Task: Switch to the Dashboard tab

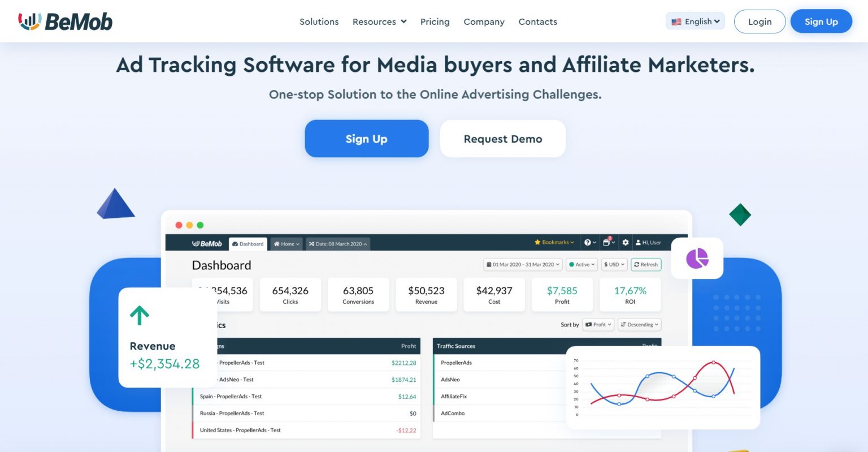Action: click(x=248, y=244)
